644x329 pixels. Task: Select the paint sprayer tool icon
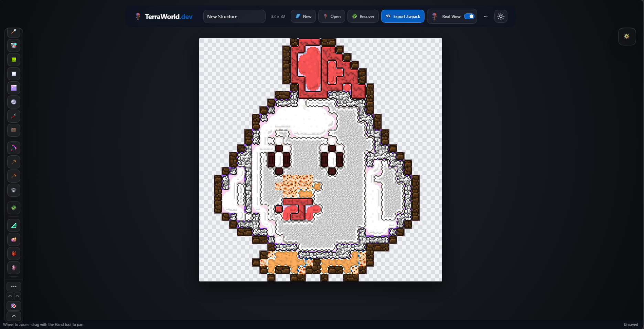click(14, 45)
